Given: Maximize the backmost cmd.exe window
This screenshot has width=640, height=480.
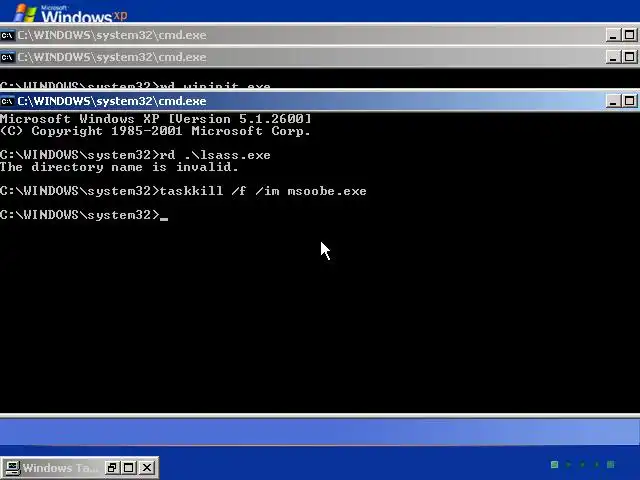Looking at the screenshot, I should (x=629, y=35).
